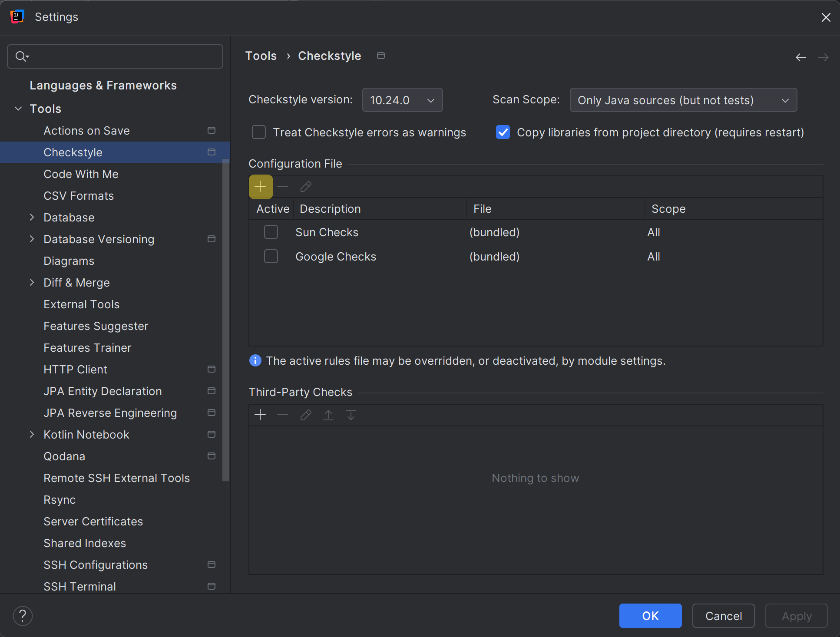Activate the Sun Checks configuration

tap(271, 232)
